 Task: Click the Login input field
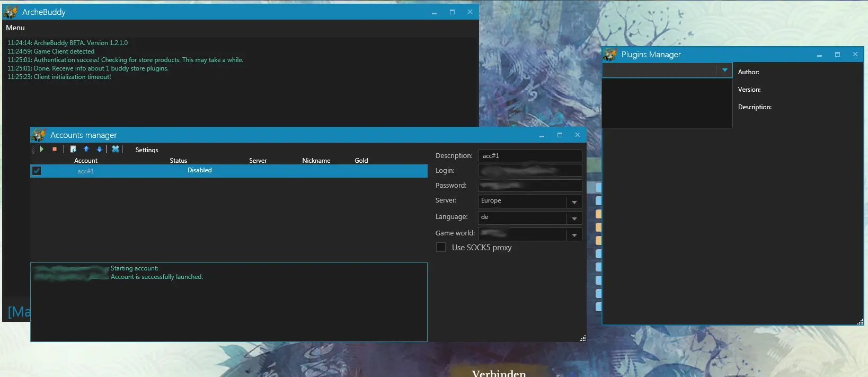click(x=530, y=170)
